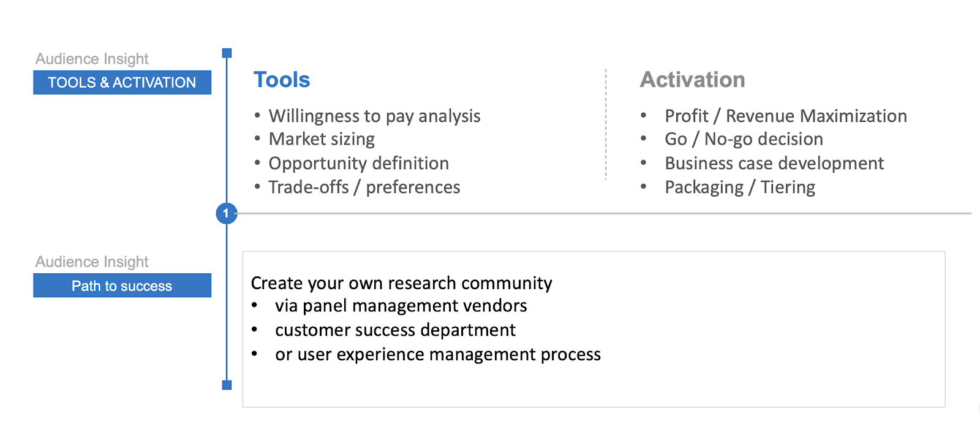Select via panel management vendors bullet
Screen dimensions: 980x443
401,306
